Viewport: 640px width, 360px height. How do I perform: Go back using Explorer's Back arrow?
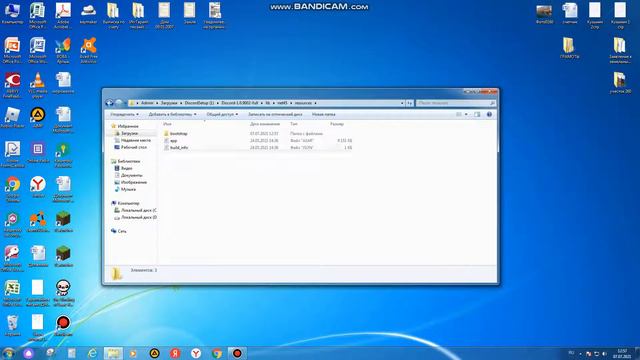click(x=109, y=103)
